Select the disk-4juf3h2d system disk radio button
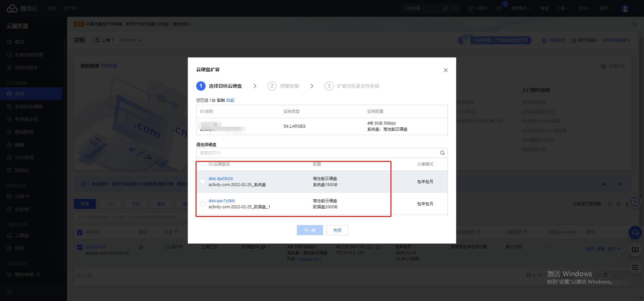The width and height of the screenshot is (644, 301). 203,181
